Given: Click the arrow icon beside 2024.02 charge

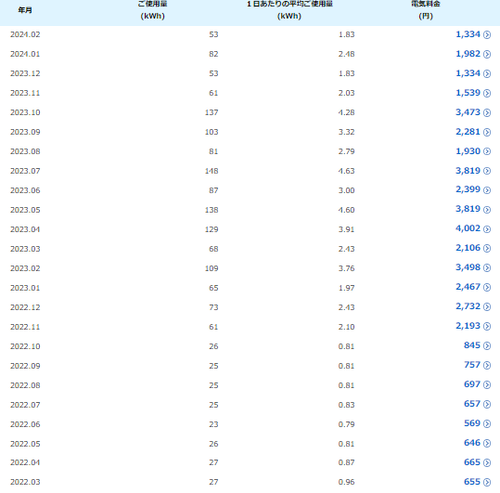Looking at the screenshot, I should pos(487,35).
